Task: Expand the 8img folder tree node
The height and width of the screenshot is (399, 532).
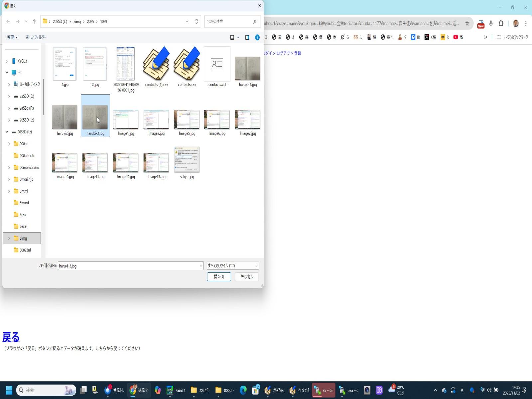Action: pyautogui.click(x=9, y=238)
